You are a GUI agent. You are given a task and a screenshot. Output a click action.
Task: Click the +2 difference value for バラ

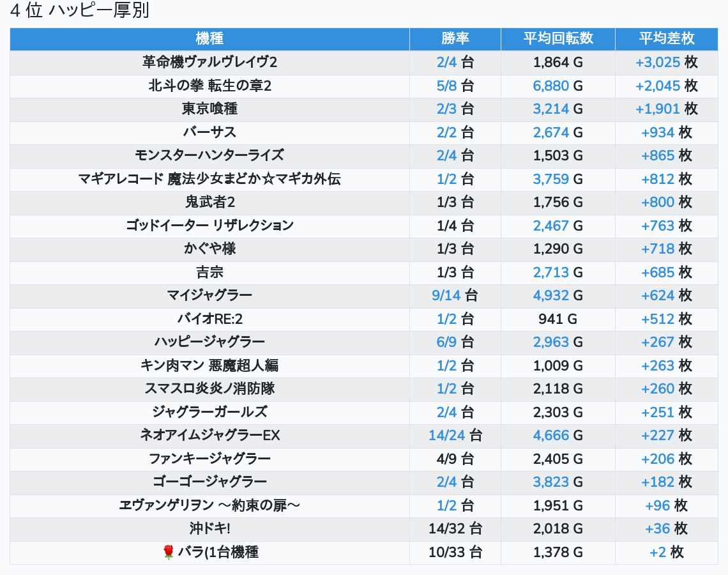658,553
